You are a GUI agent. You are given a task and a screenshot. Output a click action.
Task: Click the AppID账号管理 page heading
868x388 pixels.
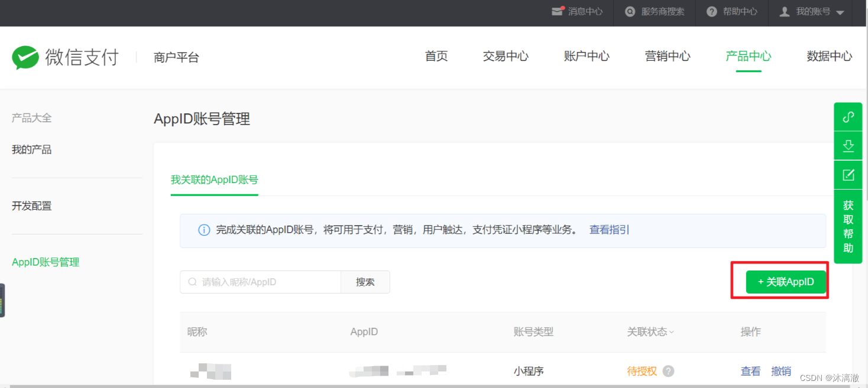tap(202, 119)
